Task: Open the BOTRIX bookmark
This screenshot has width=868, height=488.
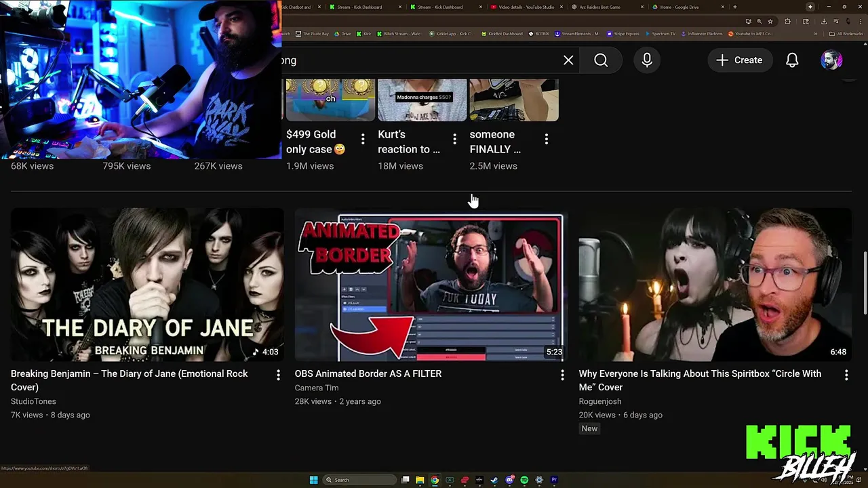Action: tap(539, 34)
